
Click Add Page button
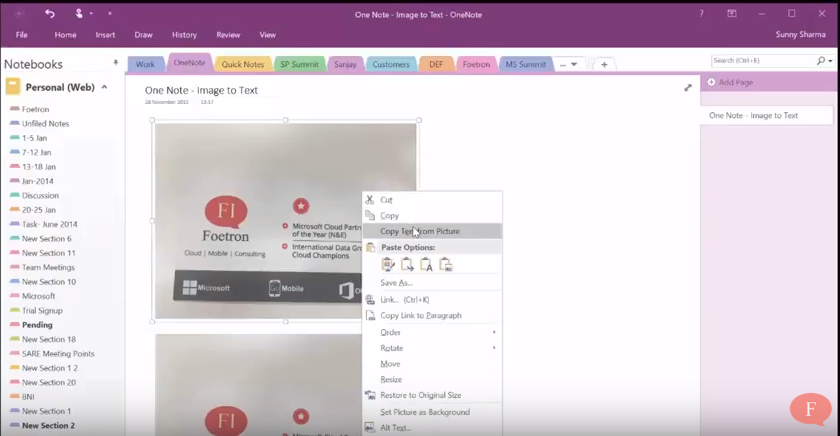730,82
